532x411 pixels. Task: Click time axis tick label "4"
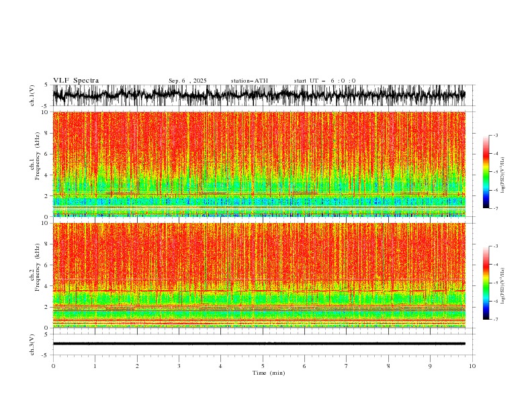coord(220,366)
